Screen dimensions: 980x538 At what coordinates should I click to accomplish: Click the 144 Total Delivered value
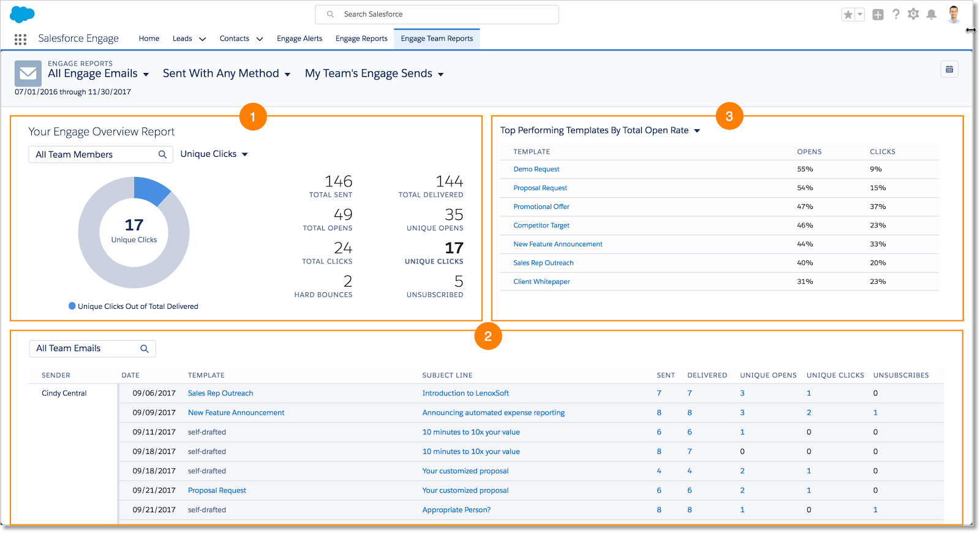click(450, 181)
